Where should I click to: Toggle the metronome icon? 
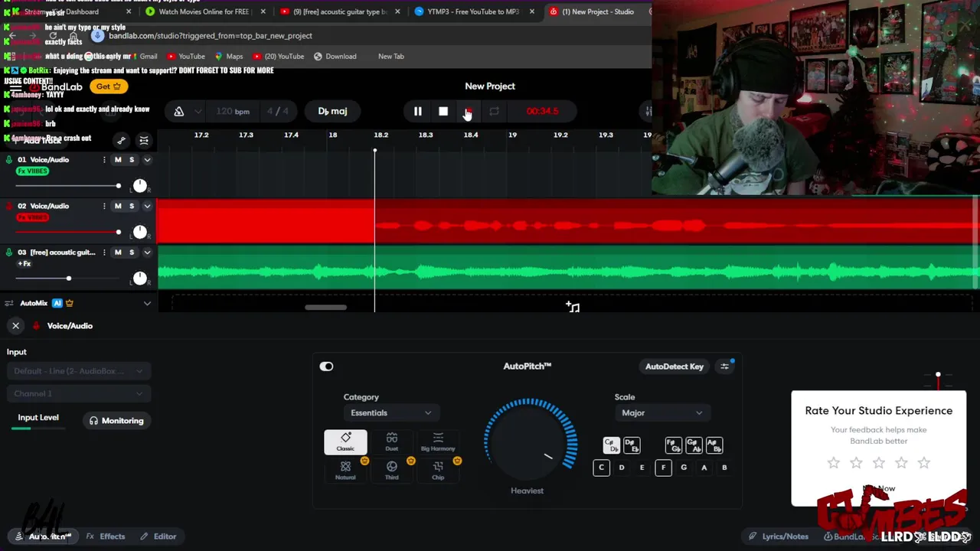point(178,112)
